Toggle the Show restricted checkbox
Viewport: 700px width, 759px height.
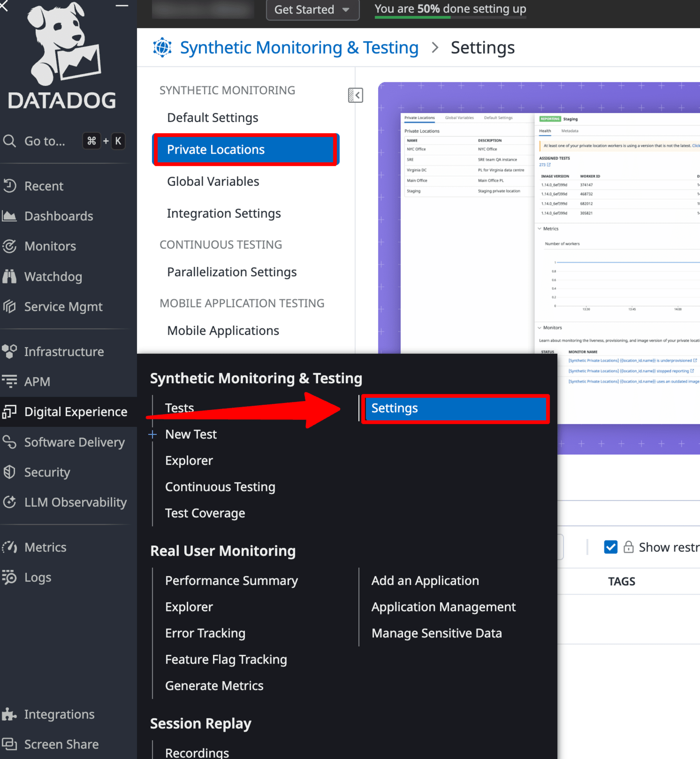610,547
